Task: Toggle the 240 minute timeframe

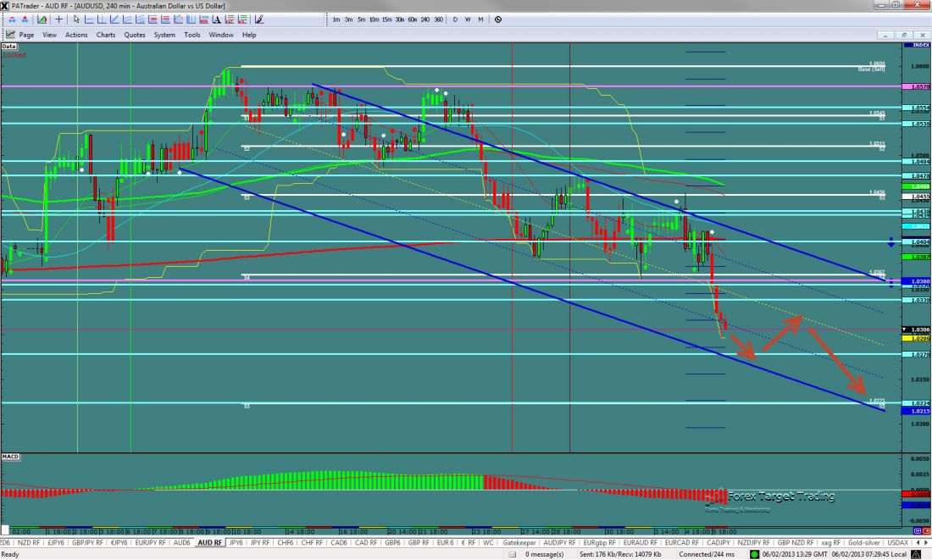Action: point(425,19)
